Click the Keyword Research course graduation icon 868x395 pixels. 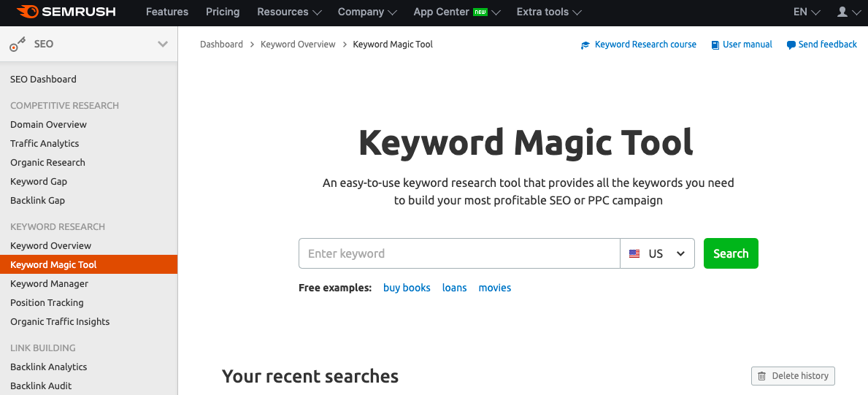click(585, 45)
